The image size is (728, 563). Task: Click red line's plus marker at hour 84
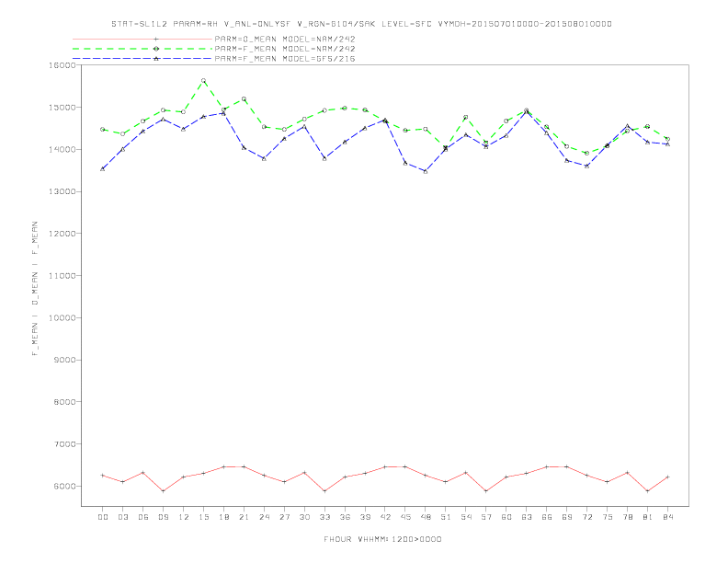(x=667, y=477)
